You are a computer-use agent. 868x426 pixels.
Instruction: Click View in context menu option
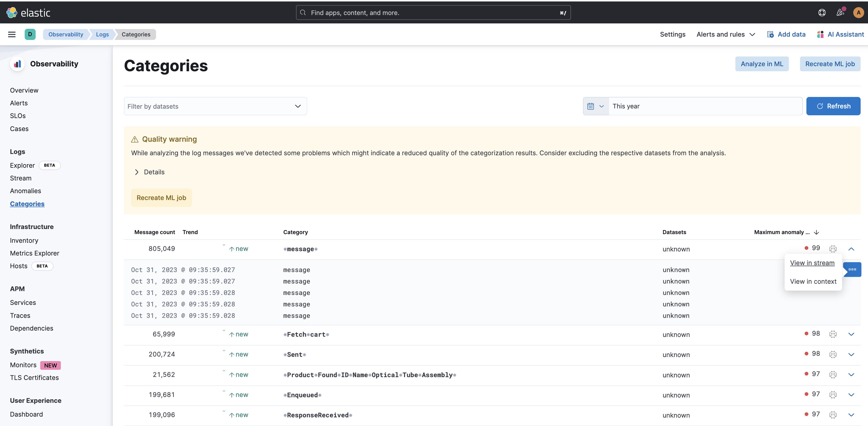pos(813,281)
